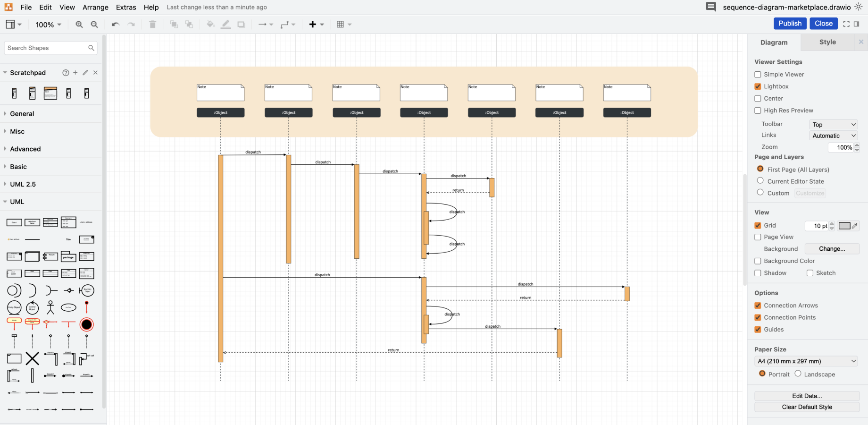Viewport: 868px width, 425px height.
Task: Click the Scratchpad edit pencil icon
Action: (85, 72)
